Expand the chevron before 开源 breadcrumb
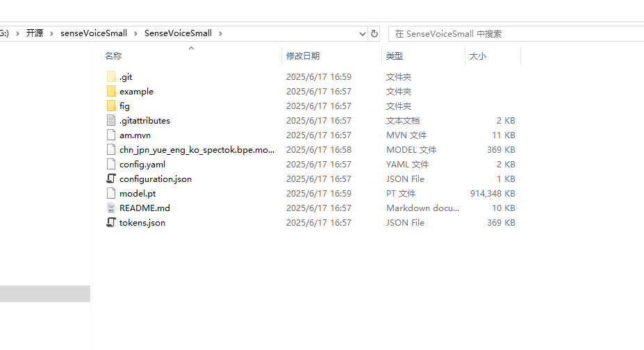The width and height of the screenshot is (644, 350). (x=17, y=33)
